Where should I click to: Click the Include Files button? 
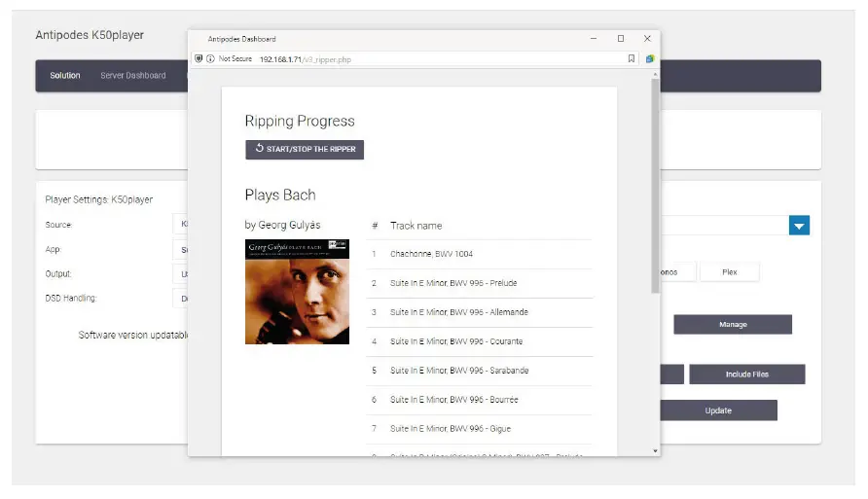point(747,374)
